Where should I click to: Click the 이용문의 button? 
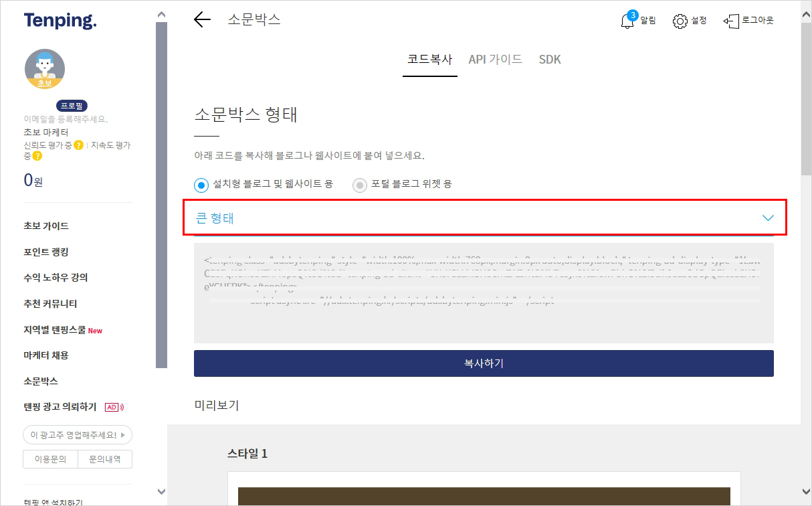(x=50, y=459)
